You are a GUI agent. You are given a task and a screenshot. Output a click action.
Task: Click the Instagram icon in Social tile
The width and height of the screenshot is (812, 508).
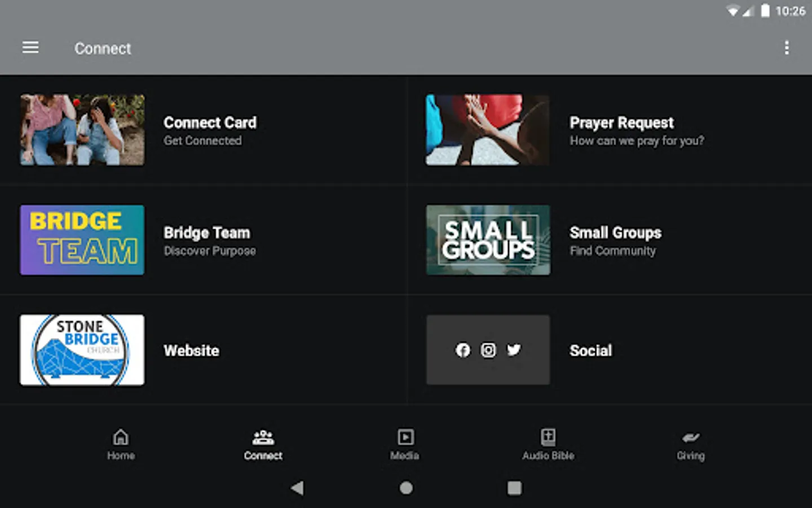click(x=488, y=350)
